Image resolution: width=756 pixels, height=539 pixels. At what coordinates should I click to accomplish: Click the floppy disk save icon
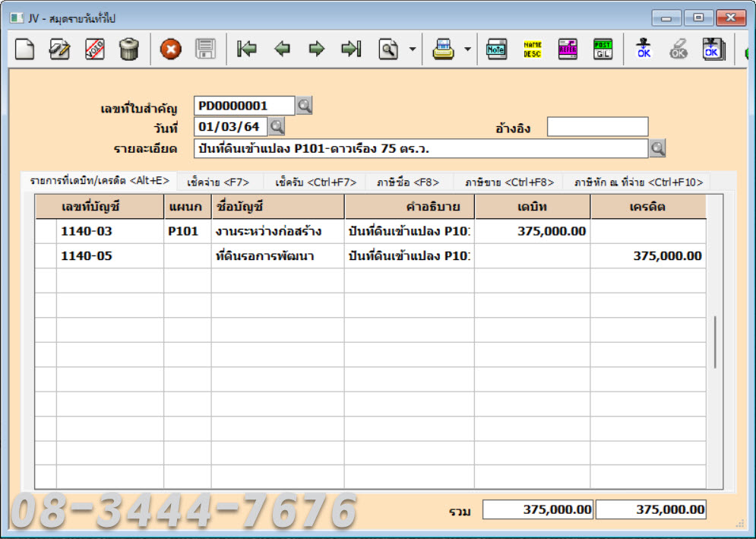205,49
